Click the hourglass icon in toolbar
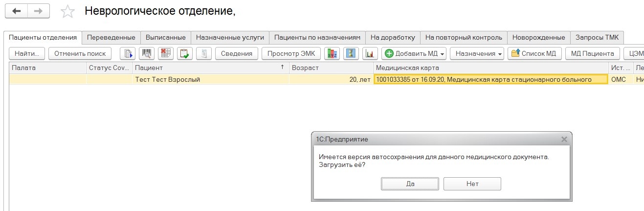This screenshot has height=211, width=644. (x=351, y=53)
